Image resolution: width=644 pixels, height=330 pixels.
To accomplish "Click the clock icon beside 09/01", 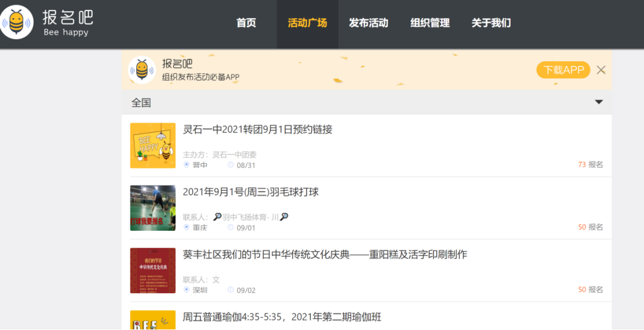I will (x=231, y=227).
